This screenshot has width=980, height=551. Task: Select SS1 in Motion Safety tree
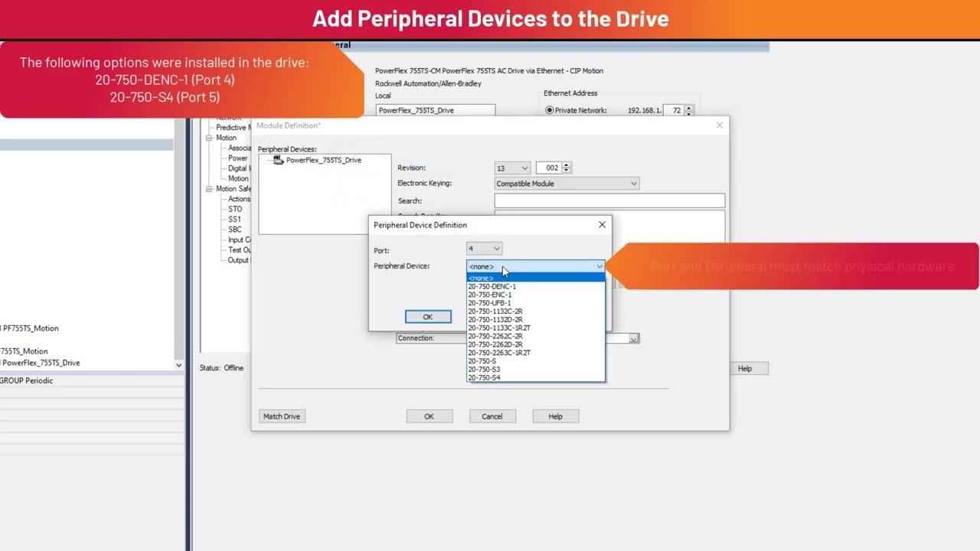[x=235, y=219]
